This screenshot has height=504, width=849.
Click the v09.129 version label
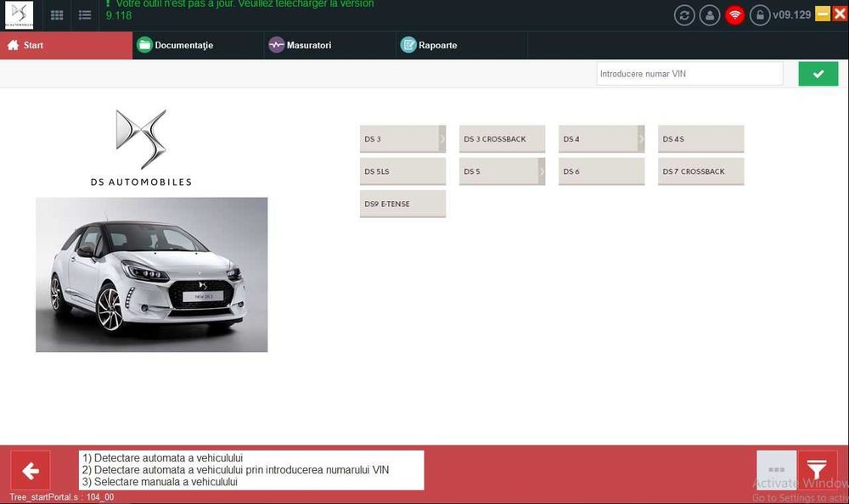791,14
